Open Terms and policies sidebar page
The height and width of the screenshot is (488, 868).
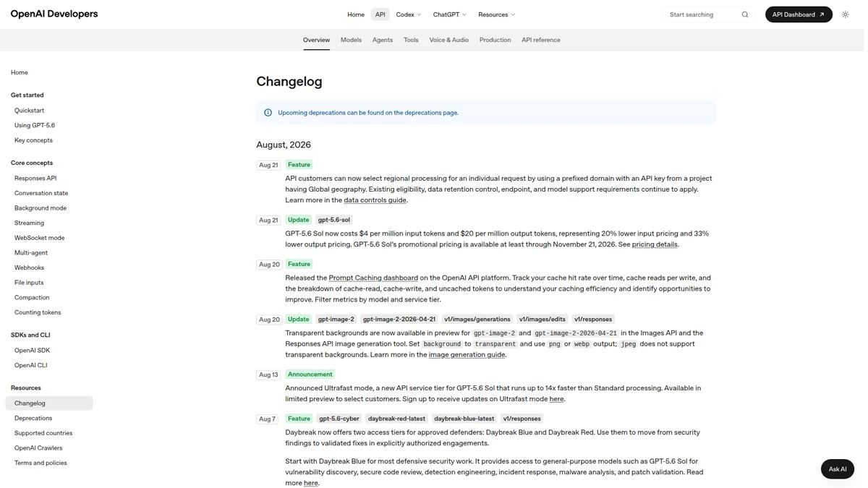[x=41, y=463]
